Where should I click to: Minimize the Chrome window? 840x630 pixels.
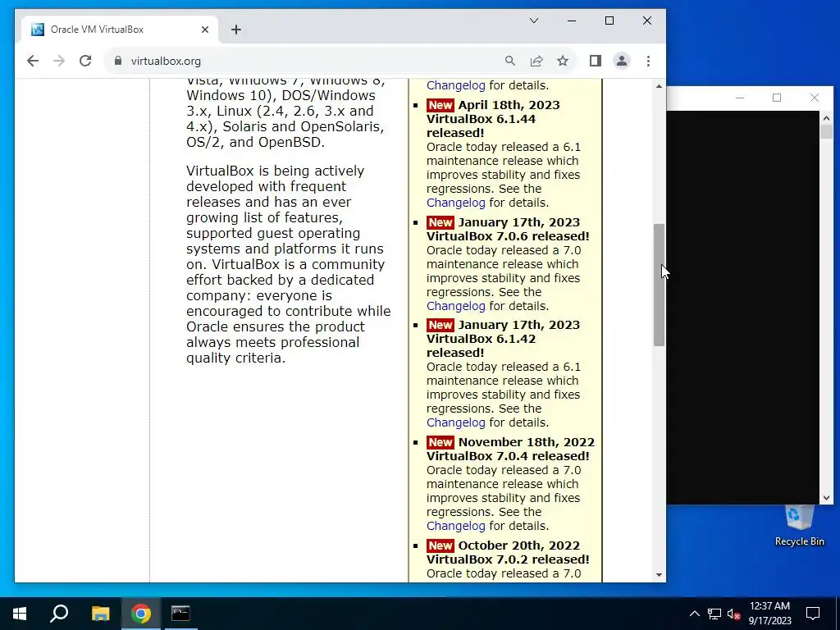coord(572,21)
